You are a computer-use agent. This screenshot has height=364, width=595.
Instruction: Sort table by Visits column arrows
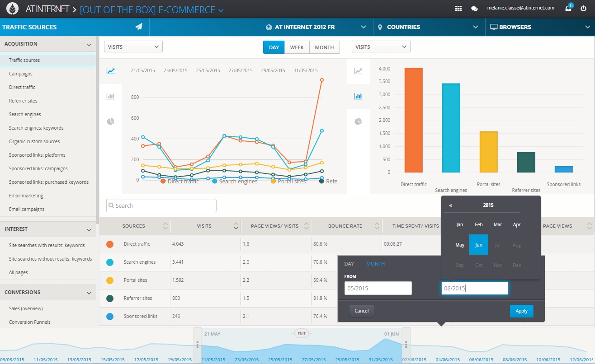(x=236, y=226)
